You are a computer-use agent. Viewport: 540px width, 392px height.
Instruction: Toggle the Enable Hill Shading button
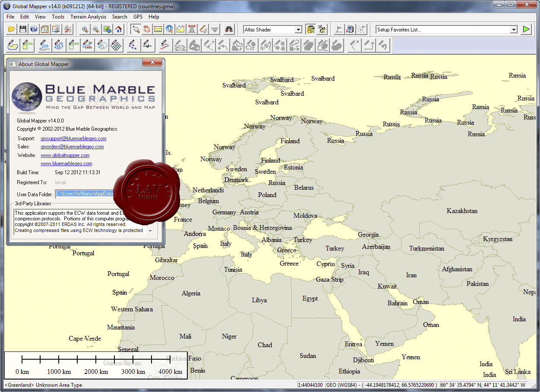click(x=310, y=29)
